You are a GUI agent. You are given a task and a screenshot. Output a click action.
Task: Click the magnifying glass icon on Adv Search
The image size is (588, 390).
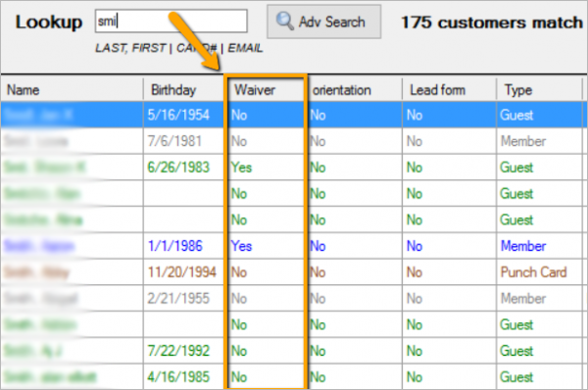(x=284, y=21)
